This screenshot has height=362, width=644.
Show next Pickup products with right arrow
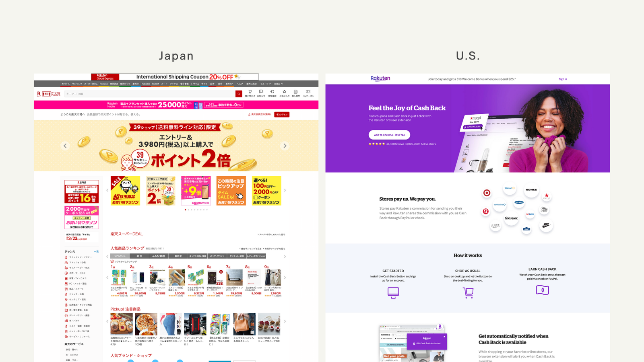coord(285,321)
